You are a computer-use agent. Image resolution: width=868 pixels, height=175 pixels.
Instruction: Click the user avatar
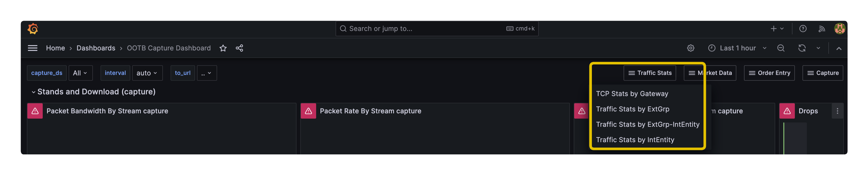click(839, 29)
